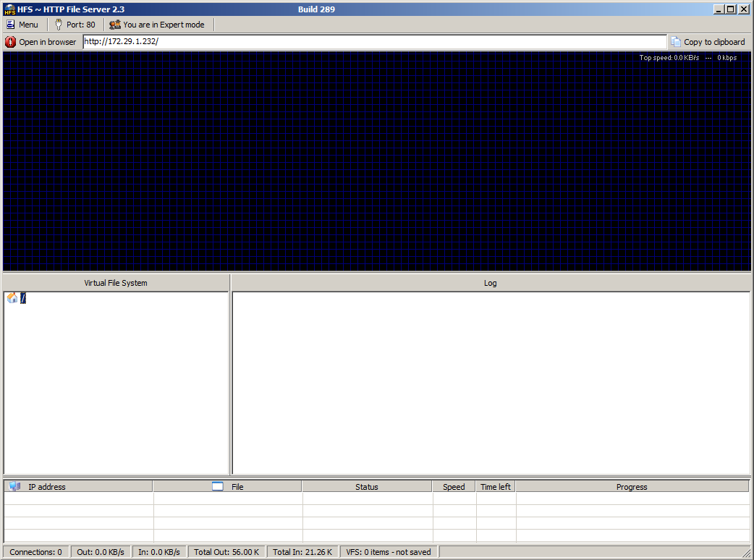Click the VFS items not saved status
Screen dimensions: 754x560
click(388, 552)
